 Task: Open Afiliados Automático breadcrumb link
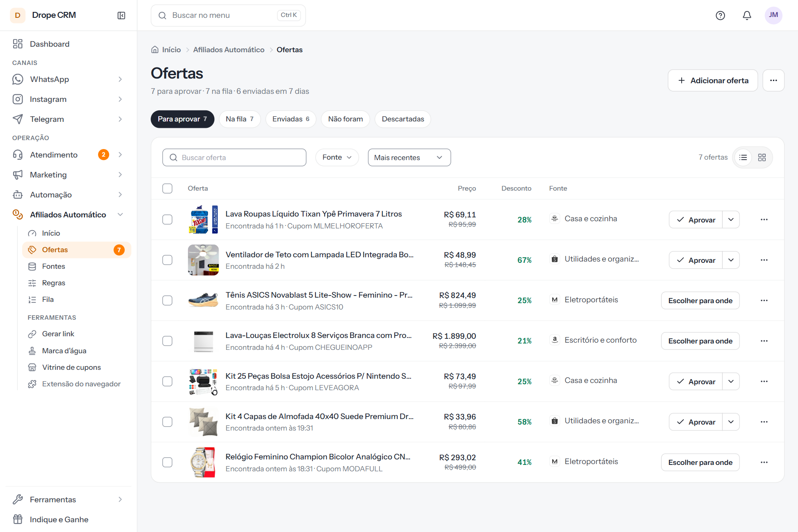tap(229, 50)
